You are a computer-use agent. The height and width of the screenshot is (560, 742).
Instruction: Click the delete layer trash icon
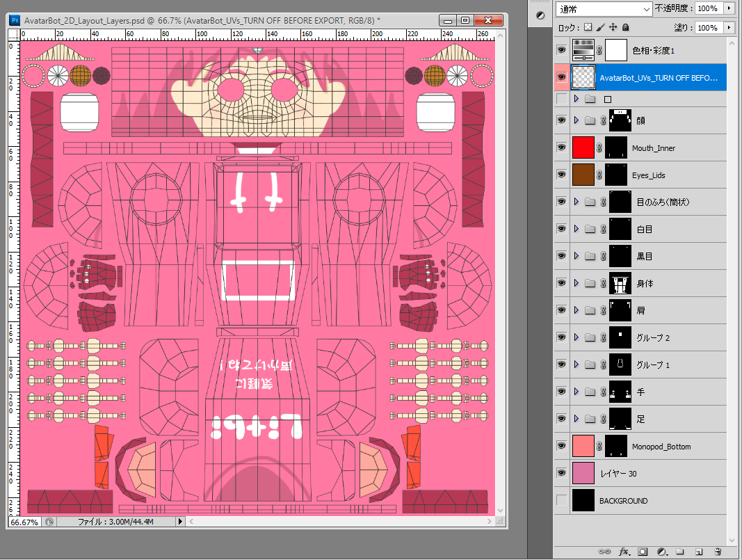coord(718,552)
